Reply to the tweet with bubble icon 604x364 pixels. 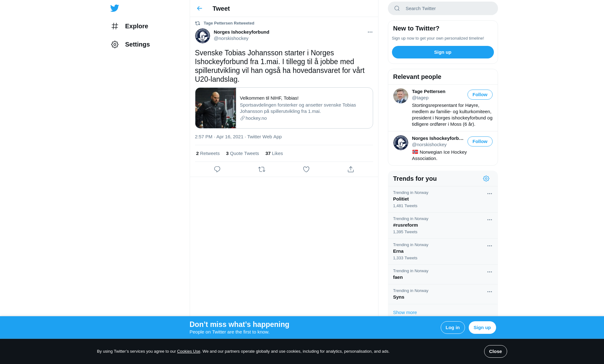pyautogui.click(x=217, y=169)
